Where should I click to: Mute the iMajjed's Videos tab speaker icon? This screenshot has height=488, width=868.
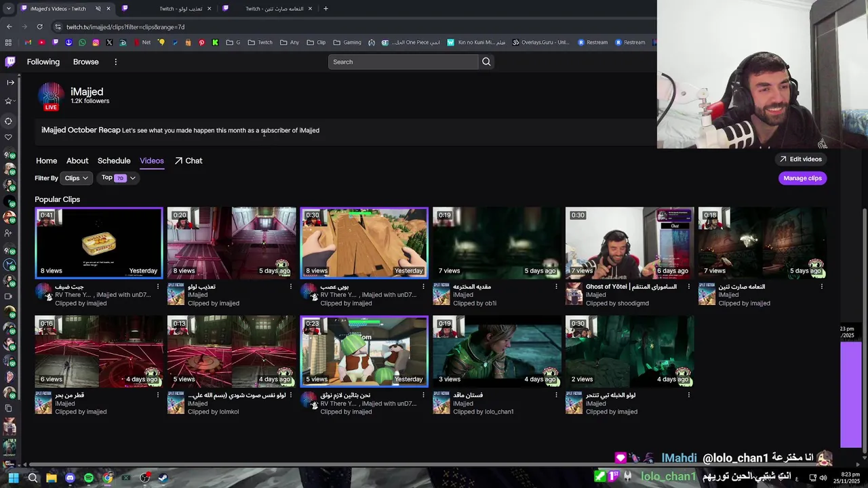pos(98,9)
